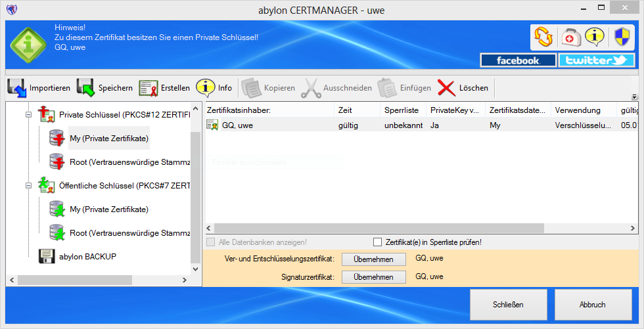Open the twitter link button
Viewport: 644px width, 329px height.
click(597, 60)
